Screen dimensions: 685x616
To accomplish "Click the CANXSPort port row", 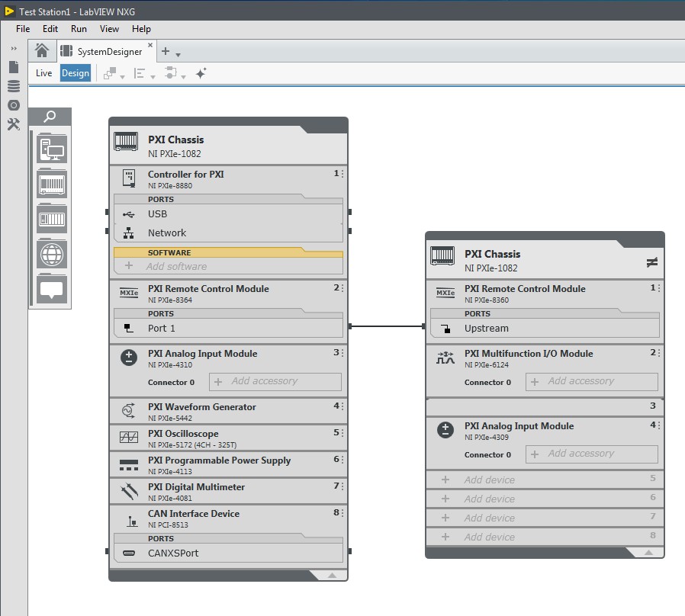I will [x=228, y=553].
